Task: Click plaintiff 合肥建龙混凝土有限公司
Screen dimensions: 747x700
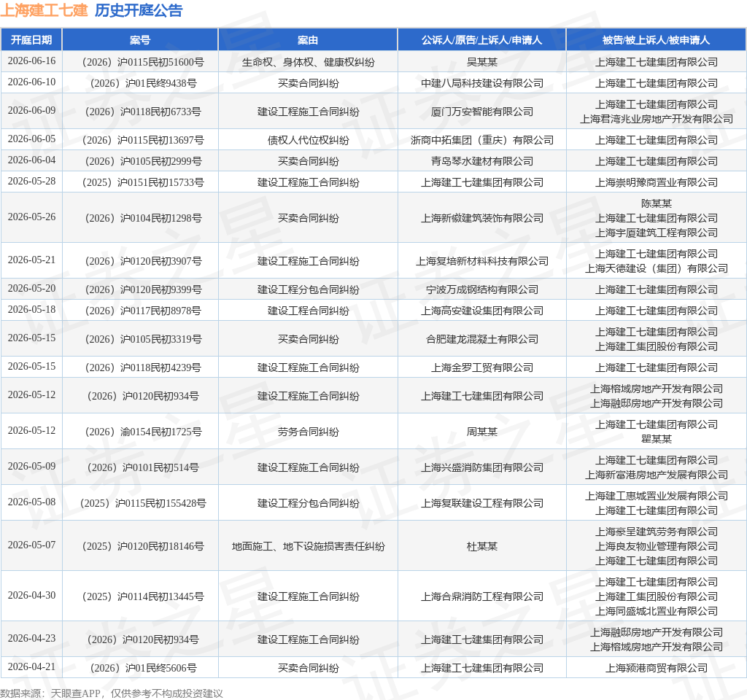Action: [x=482, y=340]
